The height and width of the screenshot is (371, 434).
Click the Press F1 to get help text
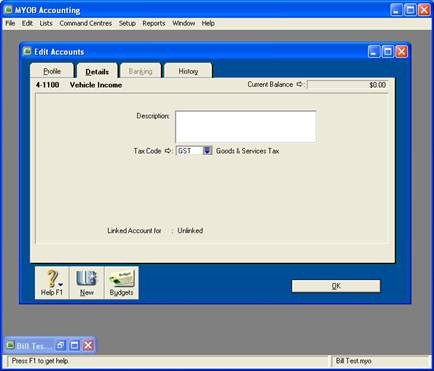[x=40, y=361]
